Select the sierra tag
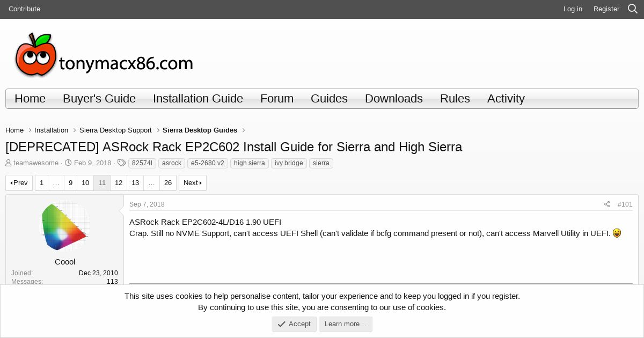 tap(321, 163)
